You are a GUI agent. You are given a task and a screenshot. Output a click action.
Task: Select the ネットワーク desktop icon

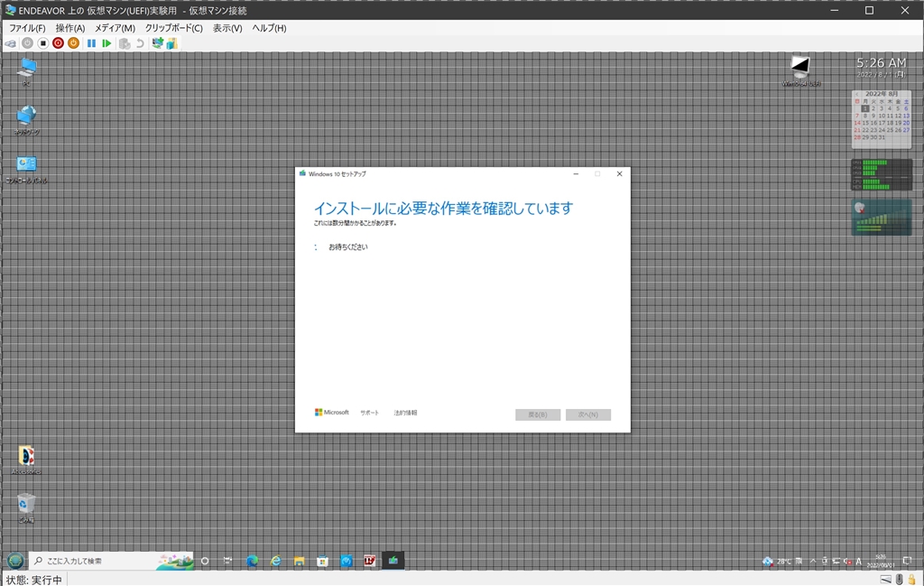[26, 120]
